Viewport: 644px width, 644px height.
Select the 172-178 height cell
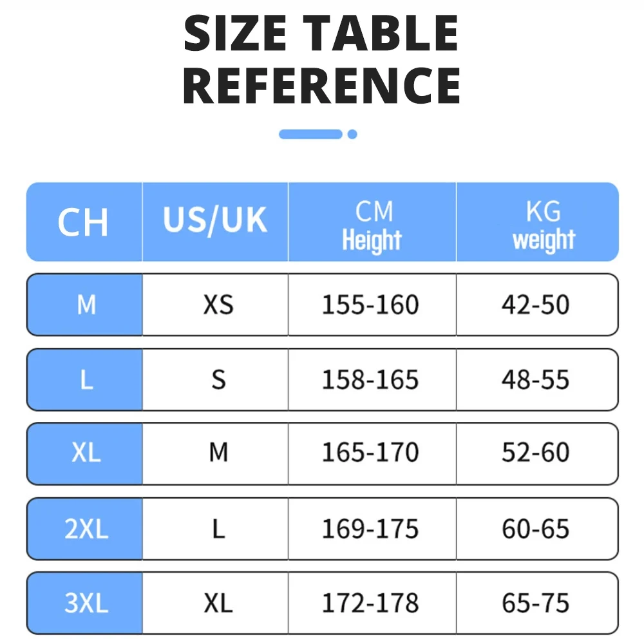click(370, 603)
